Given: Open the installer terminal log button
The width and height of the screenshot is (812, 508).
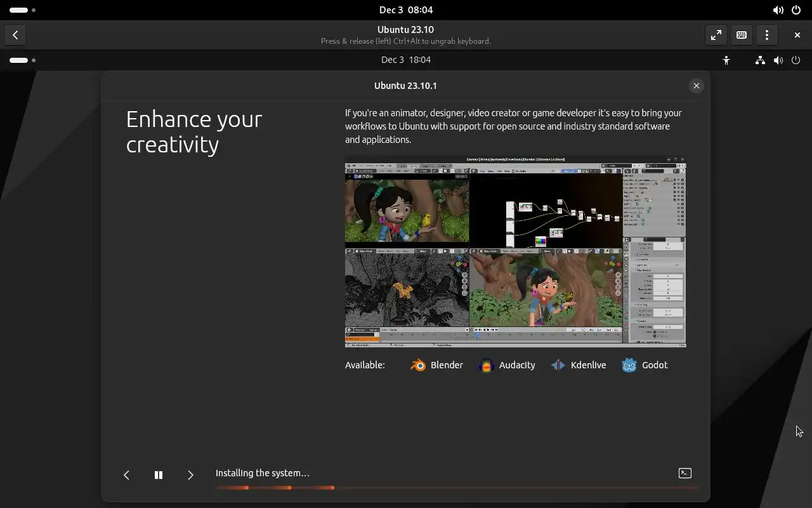Looking at the screenshot, I should click(685, 473).
